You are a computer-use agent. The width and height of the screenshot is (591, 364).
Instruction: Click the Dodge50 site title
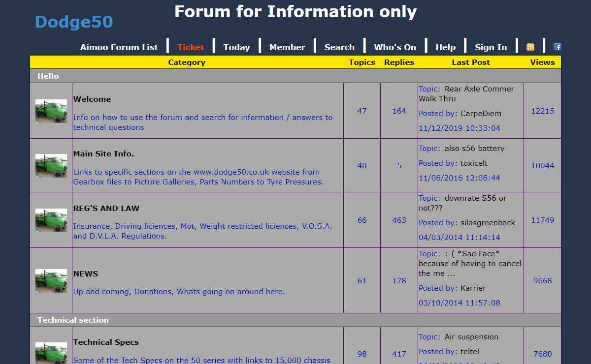[x=74, y=22]
